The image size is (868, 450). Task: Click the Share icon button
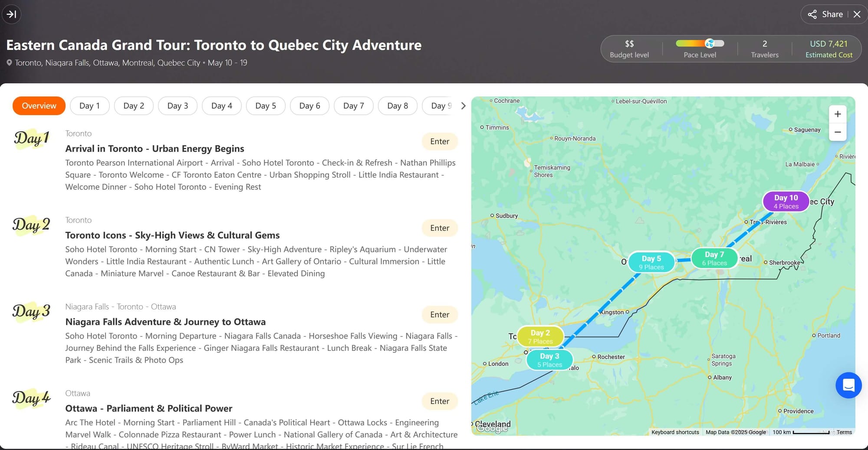[825, 14]
